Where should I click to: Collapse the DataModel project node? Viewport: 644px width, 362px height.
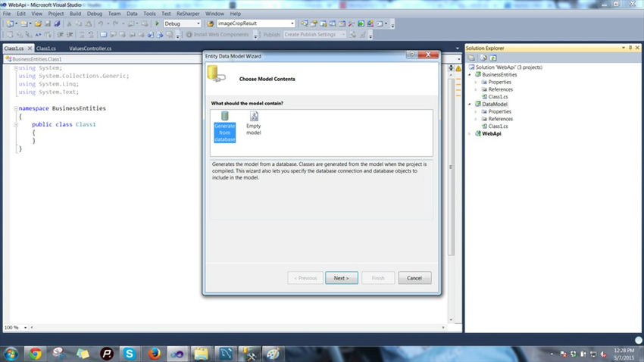click(470, 105)
